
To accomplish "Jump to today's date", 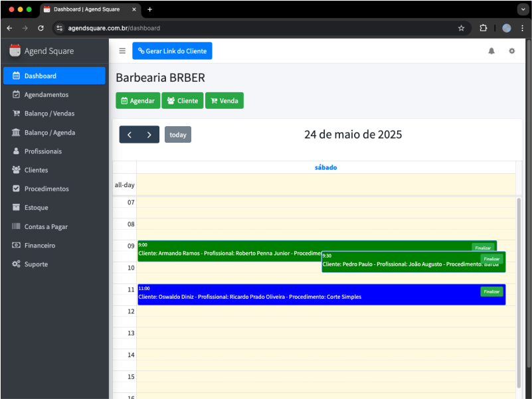I will 177,134.
